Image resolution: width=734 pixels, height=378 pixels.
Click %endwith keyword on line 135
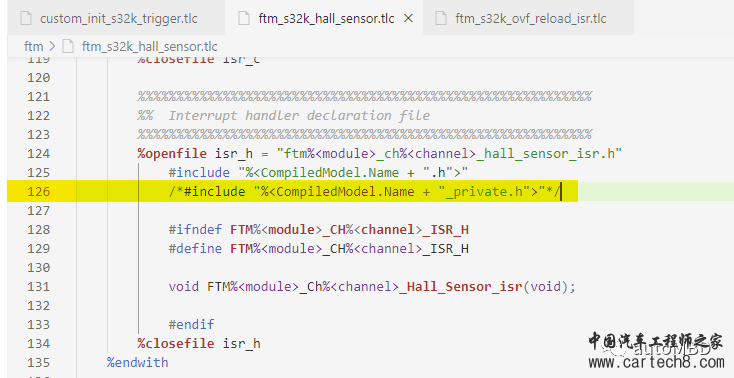point(137,363)
